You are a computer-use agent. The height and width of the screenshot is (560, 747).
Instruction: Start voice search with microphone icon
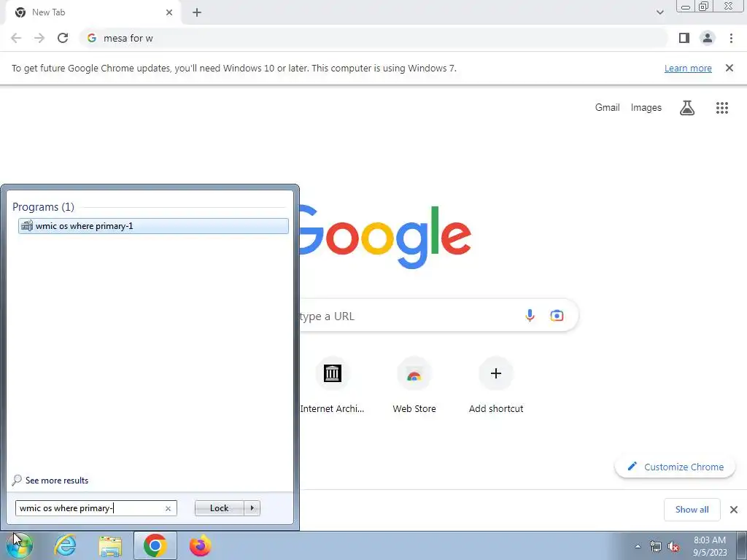(530, 315)
